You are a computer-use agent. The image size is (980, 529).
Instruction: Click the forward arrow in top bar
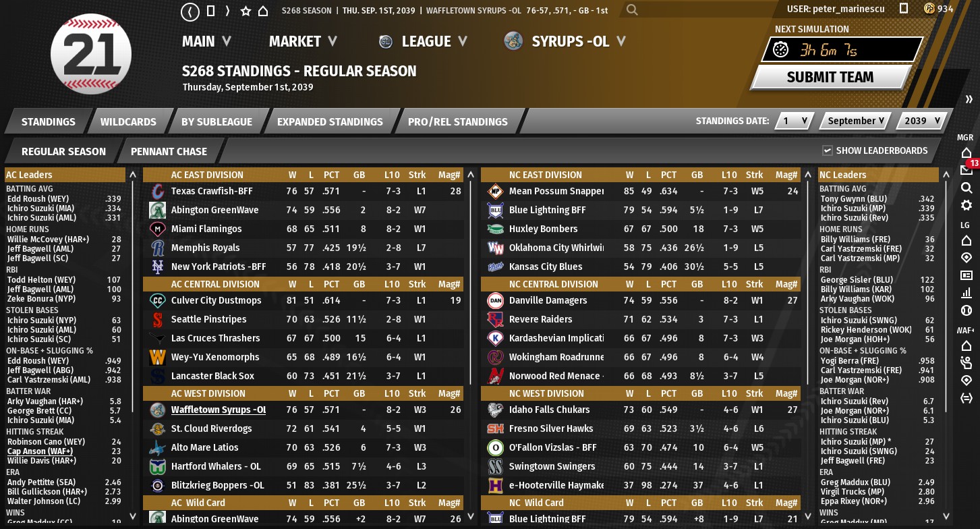pos(227,11)
